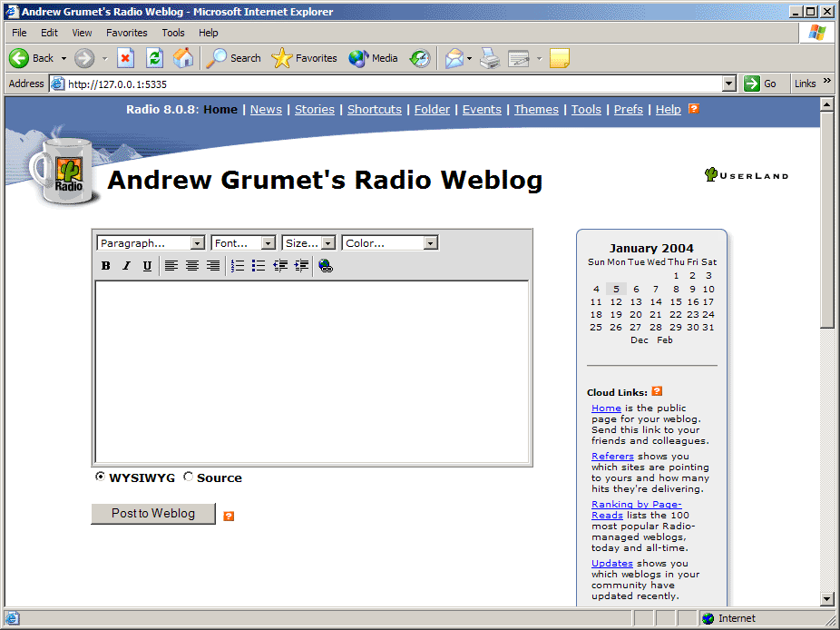The image size is (840, 630).
Task: Open the Favorites star pane
Action: click(304, 58)
